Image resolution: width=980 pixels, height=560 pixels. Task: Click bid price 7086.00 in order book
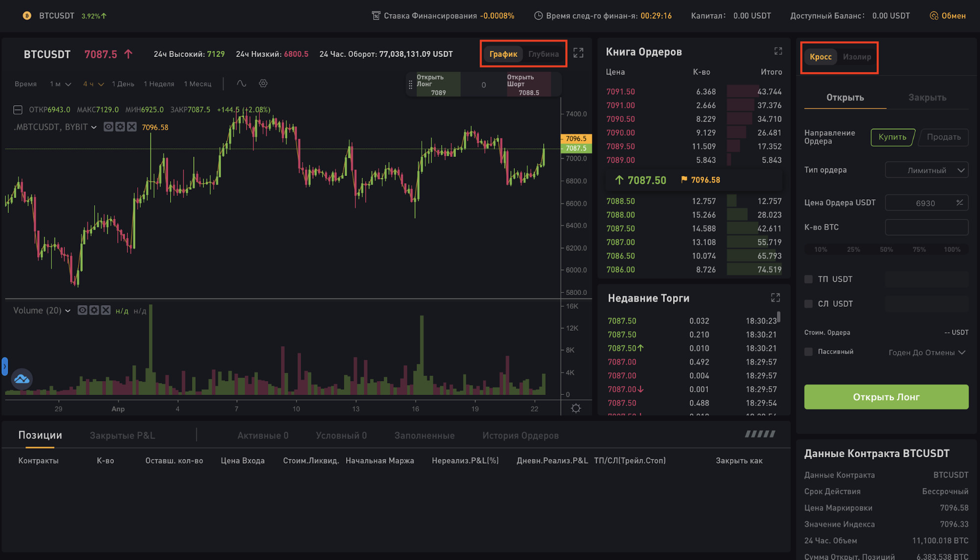[621, 270]
